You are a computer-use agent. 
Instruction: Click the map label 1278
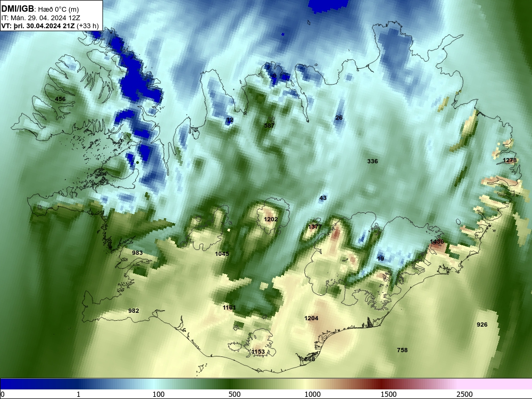[x=510, y=160]
